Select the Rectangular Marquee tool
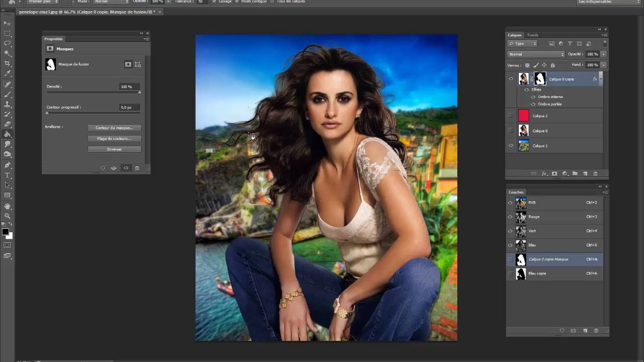 pyautogui.click(x=8, y=33)
